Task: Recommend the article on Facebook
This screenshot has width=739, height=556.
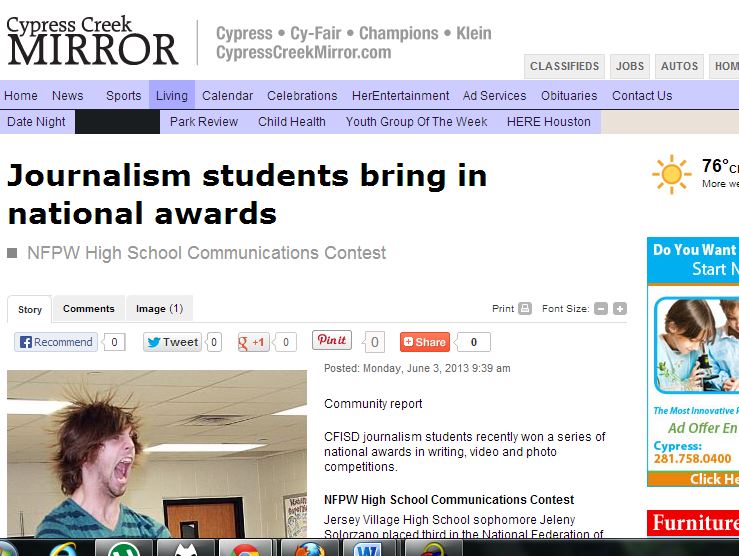Action: pyautogui.click(x=56, y=342)
